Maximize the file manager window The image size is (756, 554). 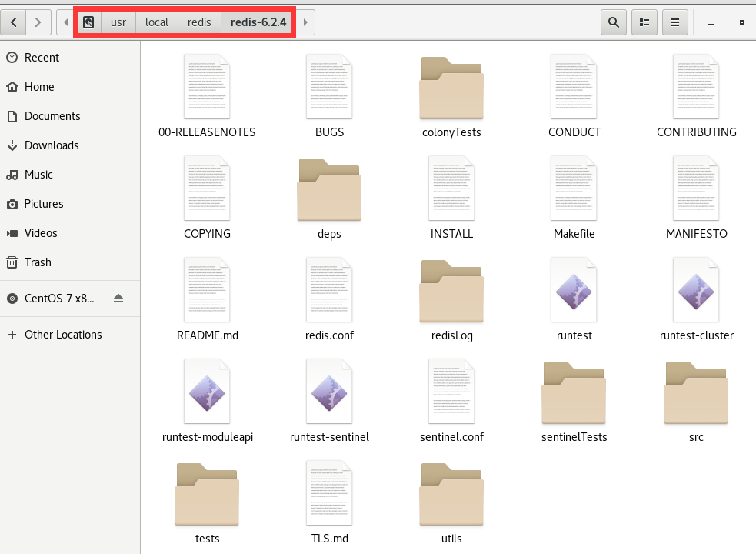[x=742, y=22]
